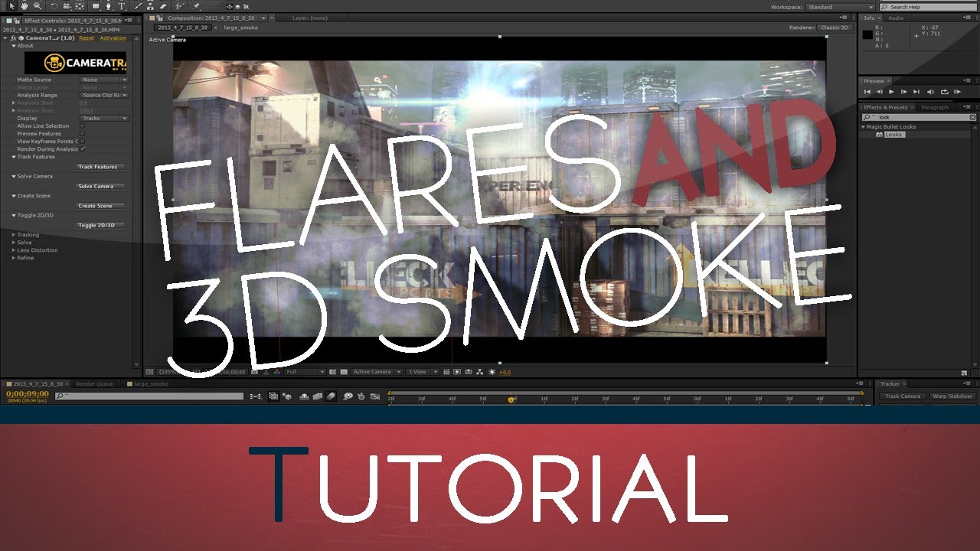Open the Display Tracks dropdown
Viewport: 980px width, 551px height.
104,118
